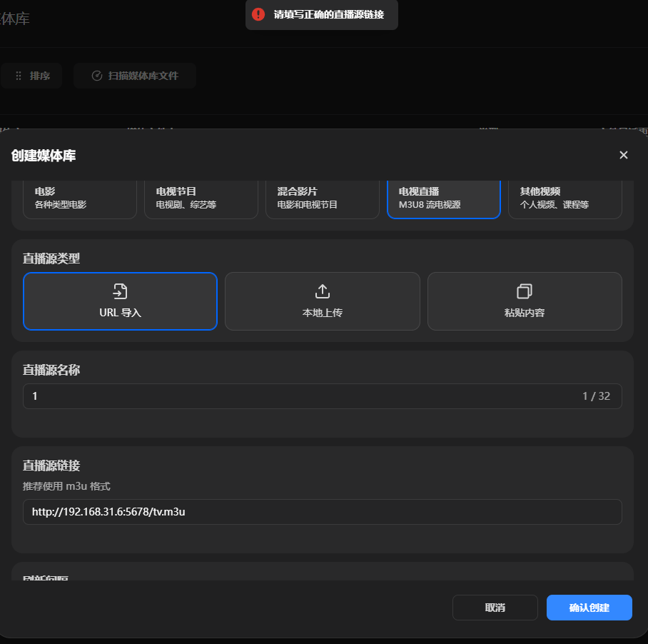
Task: Click the 创建媒体库 dialog title
Action: tap(44, 156)
